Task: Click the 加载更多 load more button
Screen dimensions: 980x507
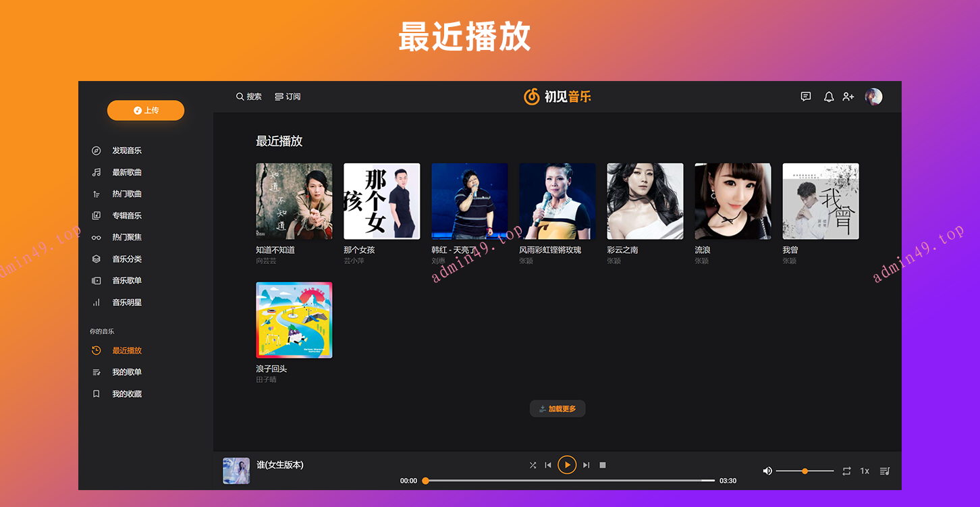Action: (557, 408)
